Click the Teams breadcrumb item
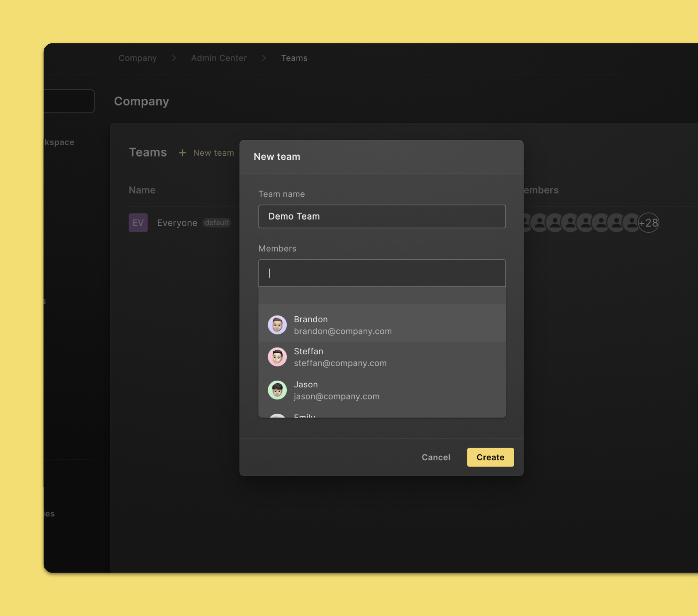698x616 pixels. pos(294,58)
